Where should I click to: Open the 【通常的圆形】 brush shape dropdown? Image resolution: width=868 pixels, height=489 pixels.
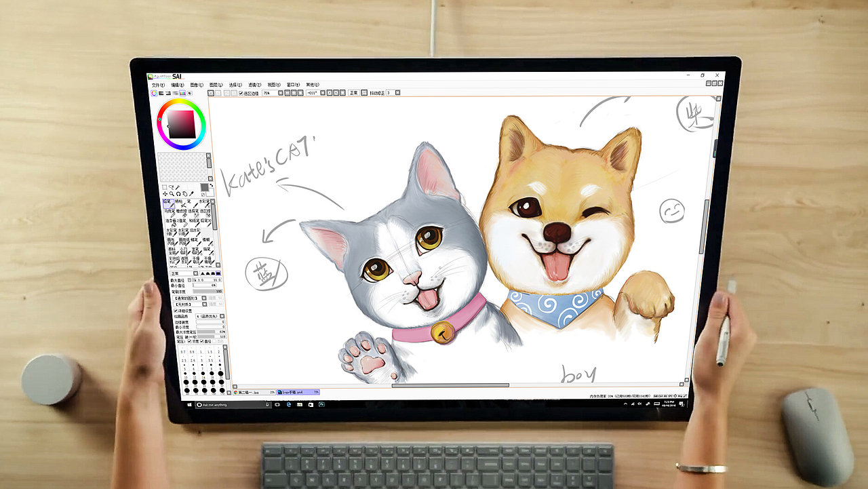tap(190, 298)
